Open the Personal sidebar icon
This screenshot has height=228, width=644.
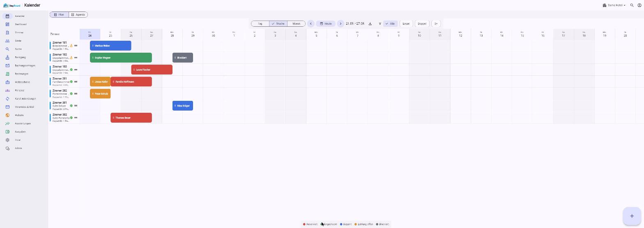(7, 90)
